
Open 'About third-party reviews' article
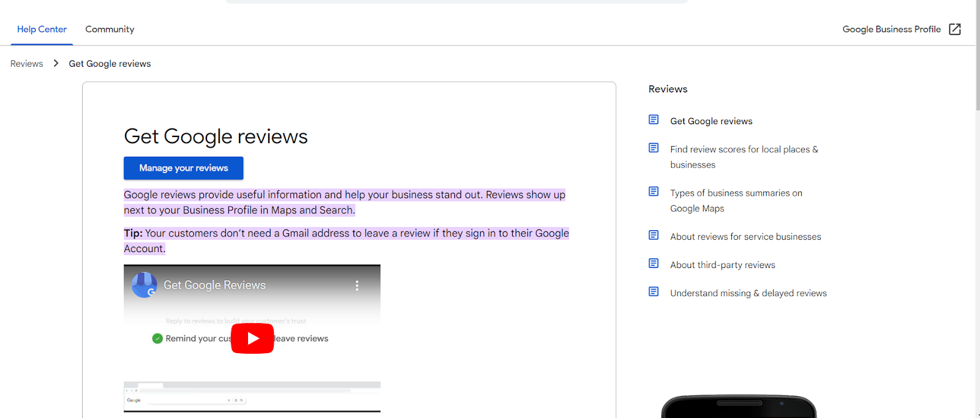click(722, 265)
